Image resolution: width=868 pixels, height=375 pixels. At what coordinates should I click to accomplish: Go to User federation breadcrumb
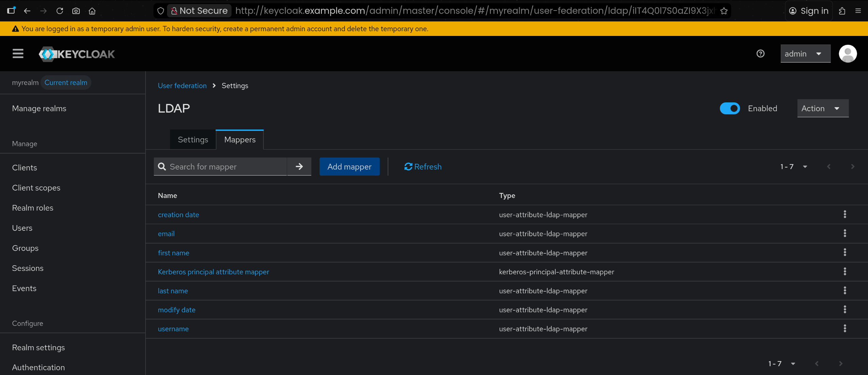pos(182,86)
